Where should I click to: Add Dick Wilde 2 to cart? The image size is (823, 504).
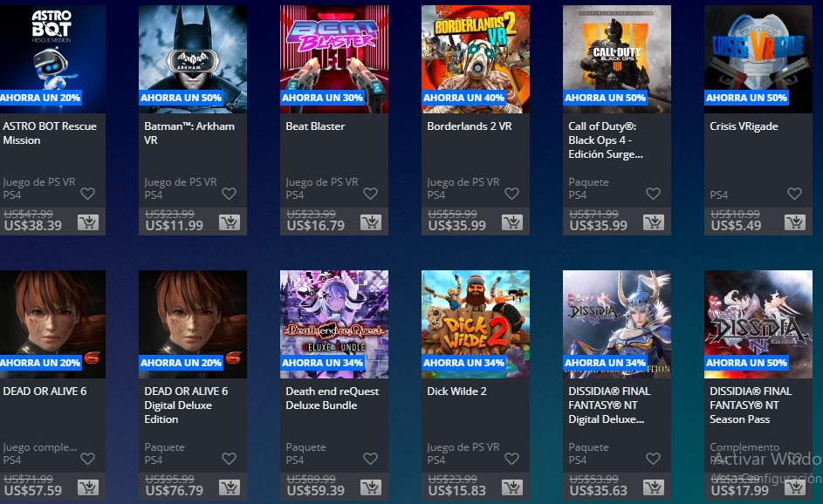pos(511,487)
